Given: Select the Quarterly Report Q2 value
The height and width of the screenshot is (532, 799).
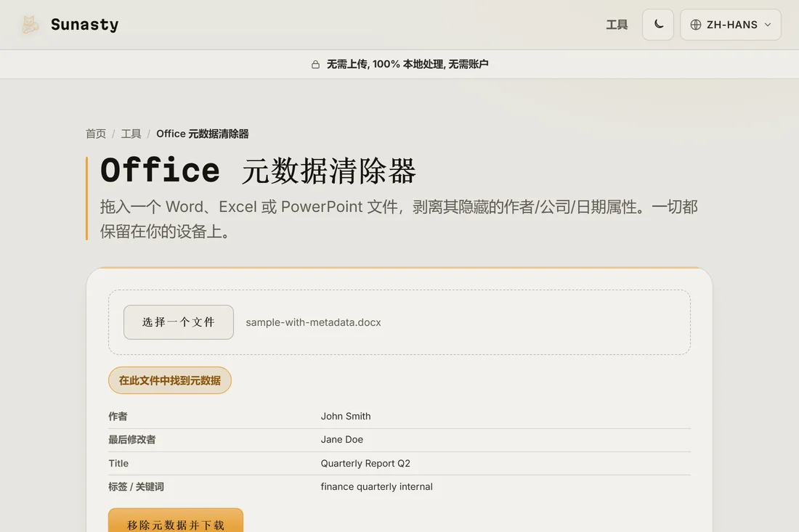Looking at the screenshot, I should pyautogui.click(x=365, y=463).
